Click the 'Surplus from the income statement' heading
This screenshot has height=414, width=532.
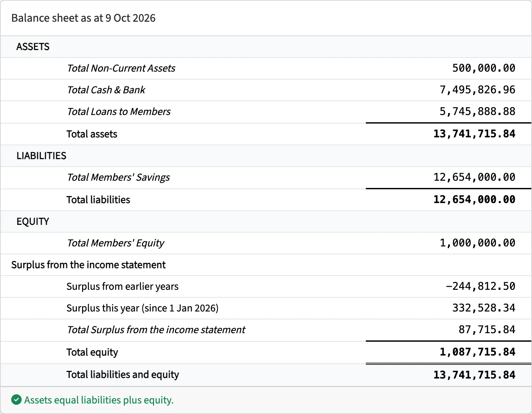[x=89, y=265]
